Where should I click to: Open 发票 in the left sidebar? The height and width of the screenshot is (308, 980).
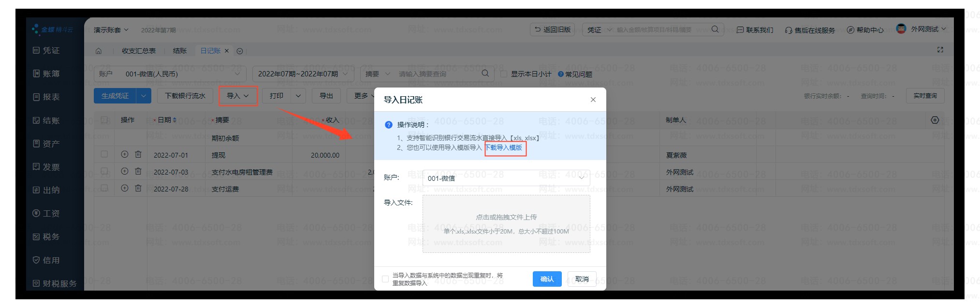pos(46,167)
